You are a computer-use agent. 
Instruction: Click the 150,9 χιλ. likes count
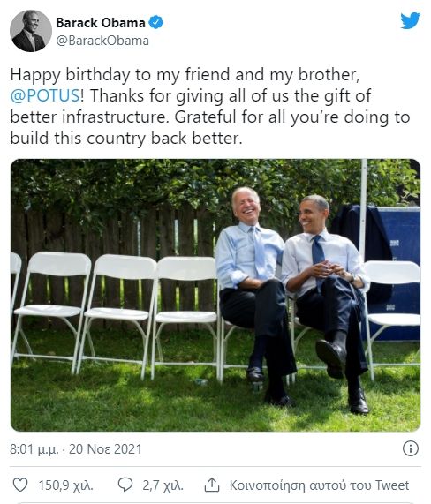66,485
